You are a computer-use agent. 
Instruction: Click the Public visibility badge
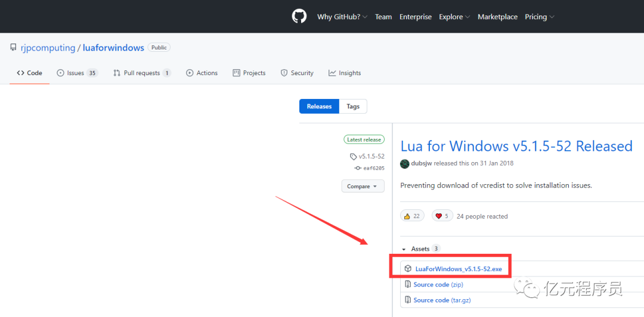pyautogui.click(x=159, y=48)
